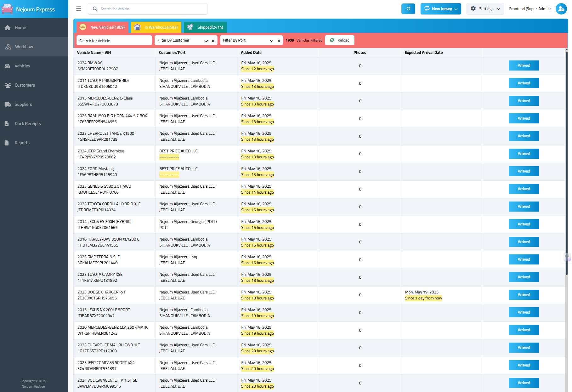Switch to Shipped(2414) tab
The height and width of the screenshot is (392, 572).
(x=205, y=27)
